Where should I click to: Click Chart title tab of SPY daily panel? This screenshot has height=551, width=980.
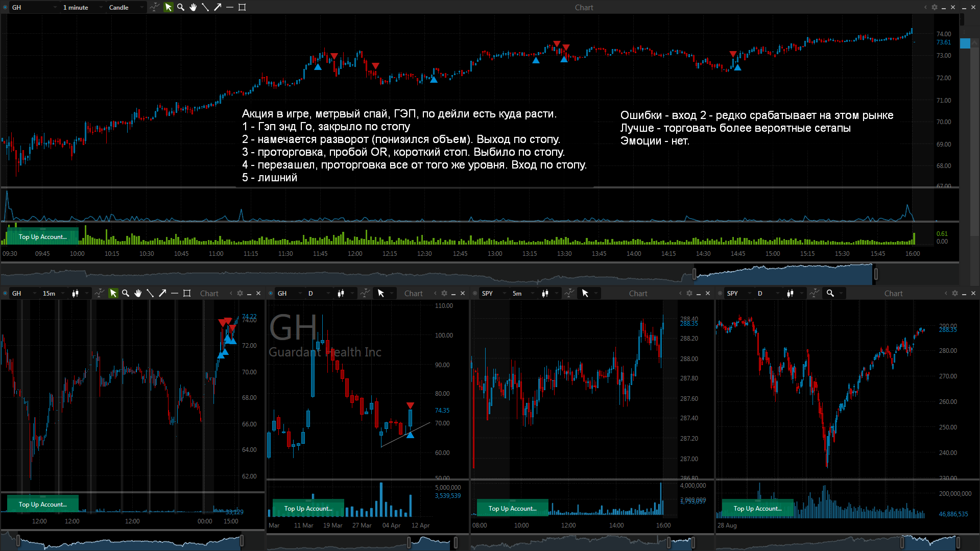pos(893,293)
